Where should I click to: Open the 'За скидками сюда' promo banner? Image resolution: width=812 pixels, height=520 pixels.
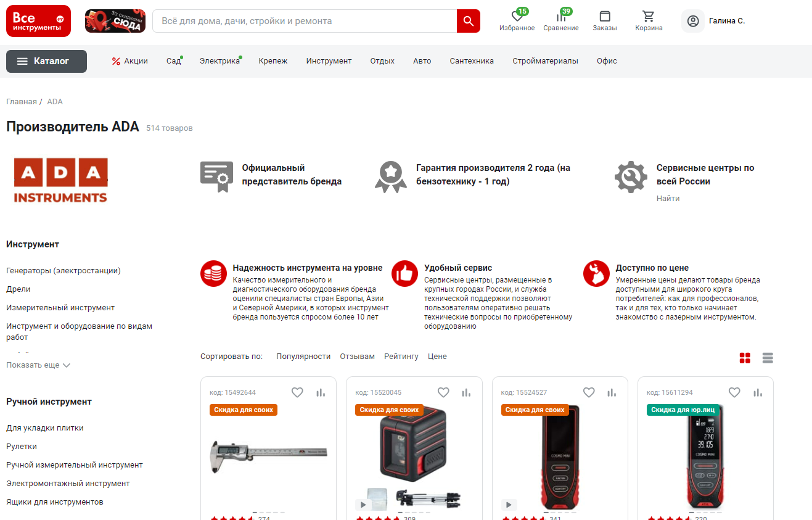tap(115, 21)
